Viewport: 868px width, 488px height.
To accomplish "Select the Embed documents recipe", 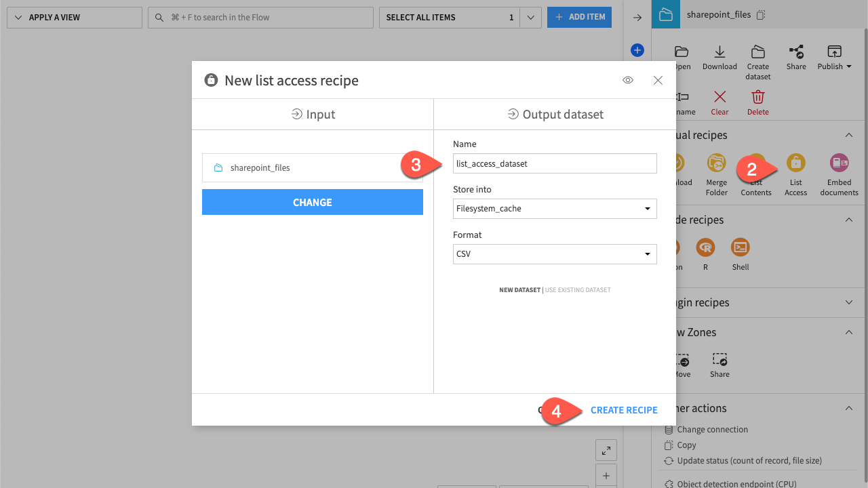I will (x=839, y=163).
